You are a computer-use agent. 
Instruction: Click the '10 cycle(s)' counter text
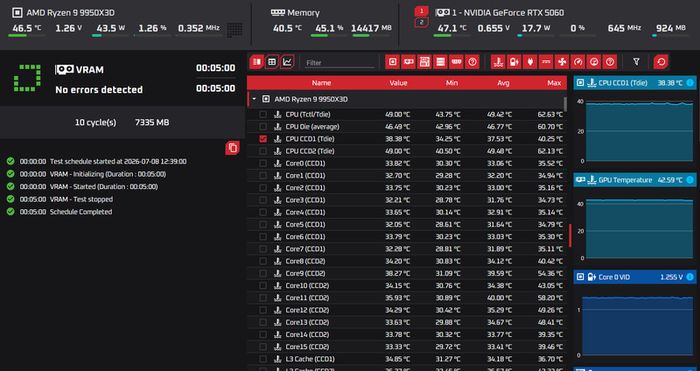pyautogui.click(x=96, y=122)
